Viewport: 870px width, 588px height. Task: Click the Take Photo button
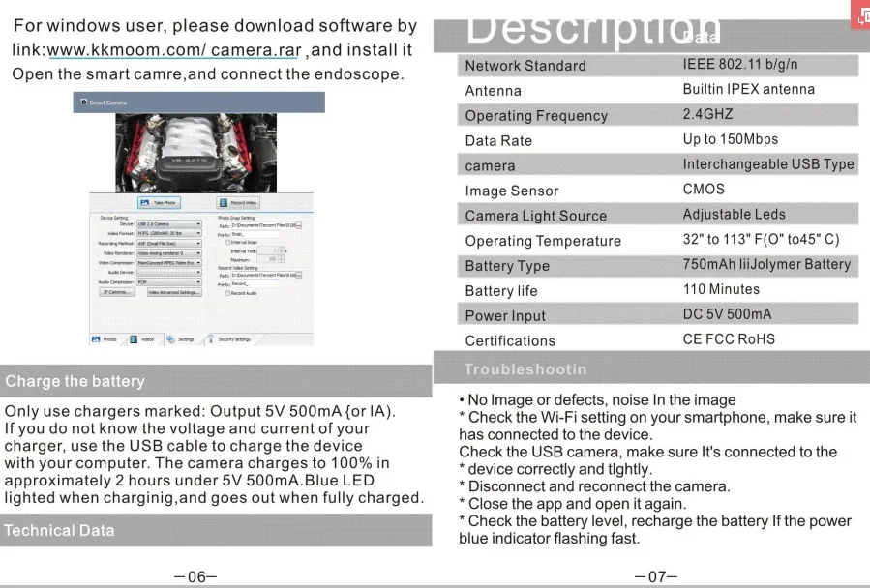pos(160,202)
